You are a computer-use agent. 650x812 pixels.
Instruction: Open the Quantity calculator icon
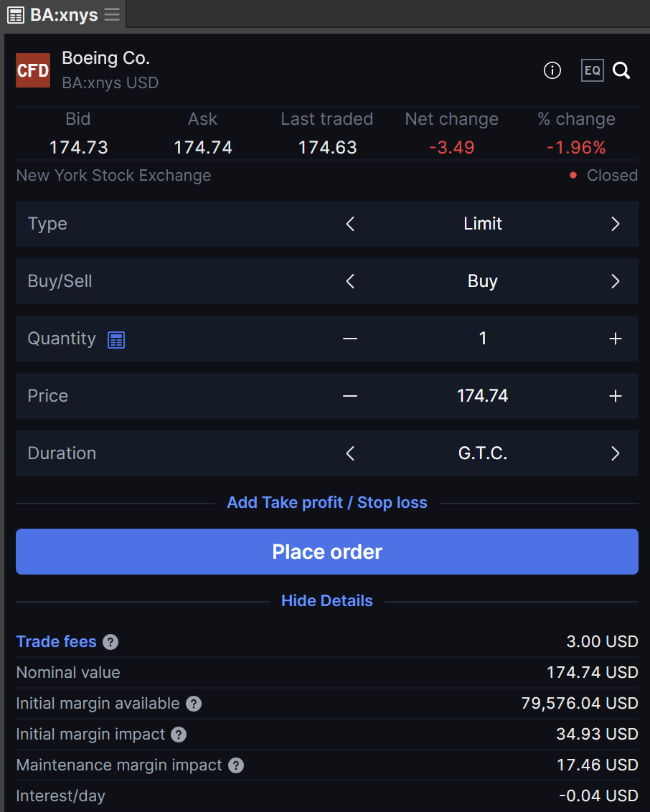(x=116, y=340)
